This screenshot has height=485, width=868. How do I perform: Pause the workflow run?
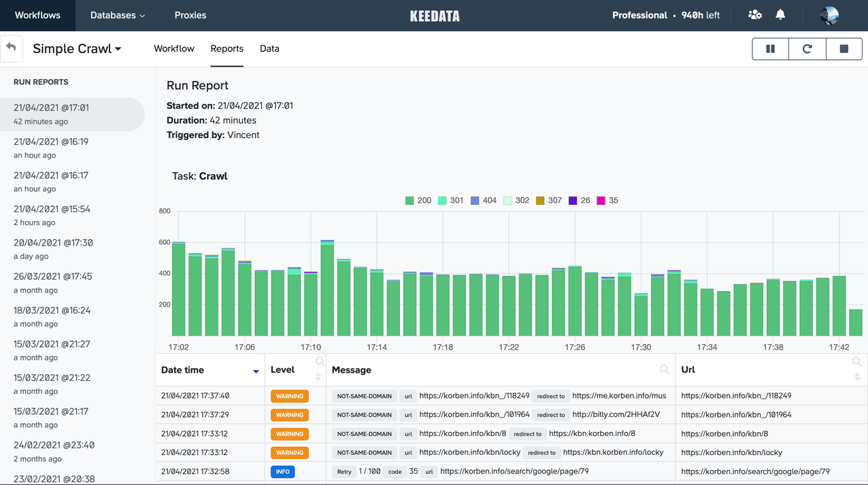[x=771, y=49]
